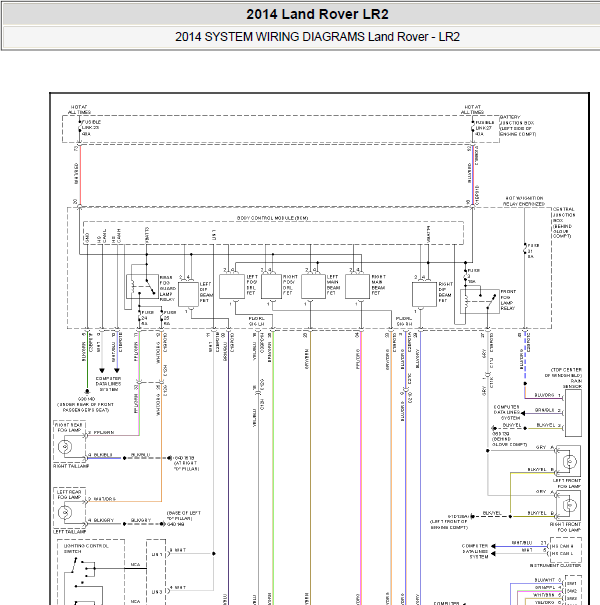The height and width of the screenshot is (605, 600).
Task: Click the "BODY CONTROL MODULE (BCM)" label
Action: [272, 218]
